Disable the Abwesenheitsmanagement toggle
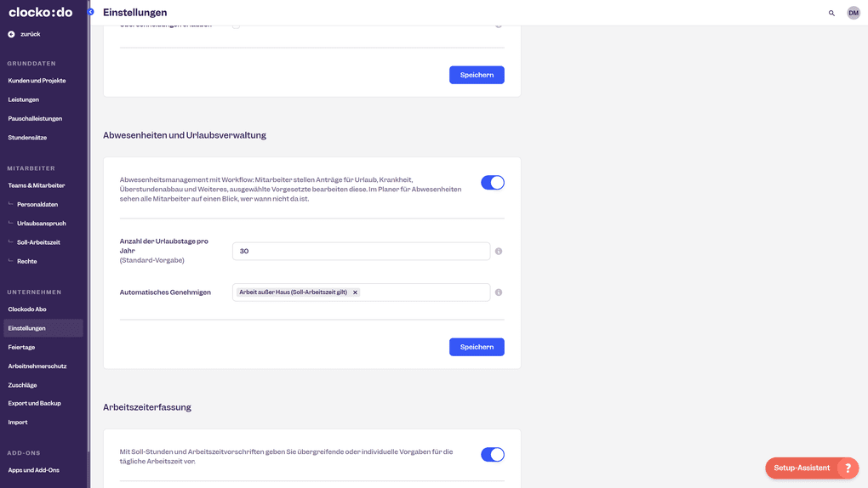 [492, 183]
